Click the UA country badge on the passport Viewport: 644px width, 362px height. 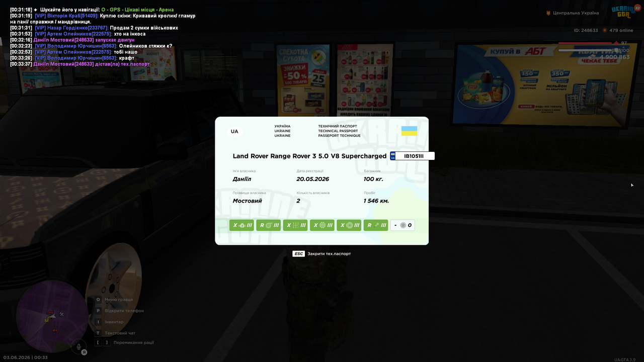pos(234,132)
